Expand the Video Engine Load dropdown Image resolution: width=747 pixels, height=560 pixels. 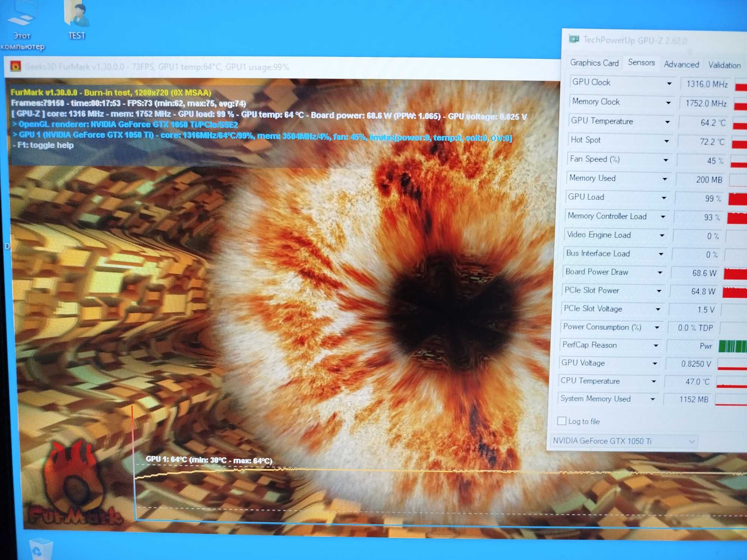click(662, 235)
